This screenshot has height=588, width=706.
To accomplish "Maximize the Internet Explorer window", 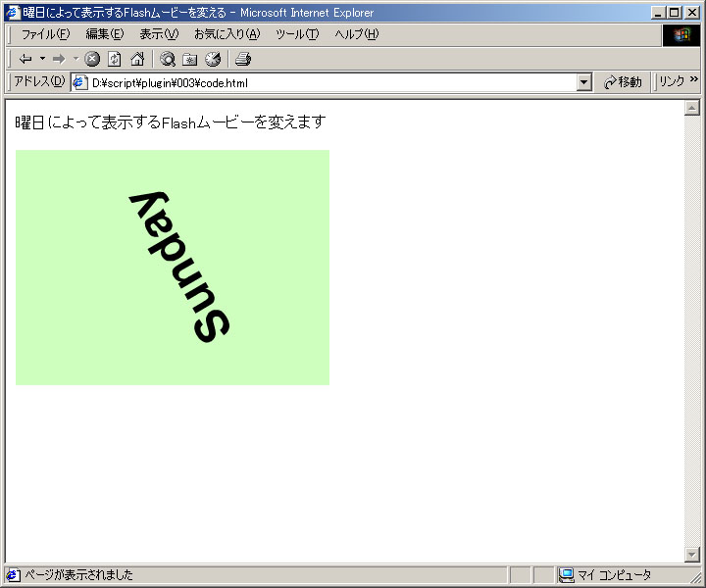I will point(674,13).
